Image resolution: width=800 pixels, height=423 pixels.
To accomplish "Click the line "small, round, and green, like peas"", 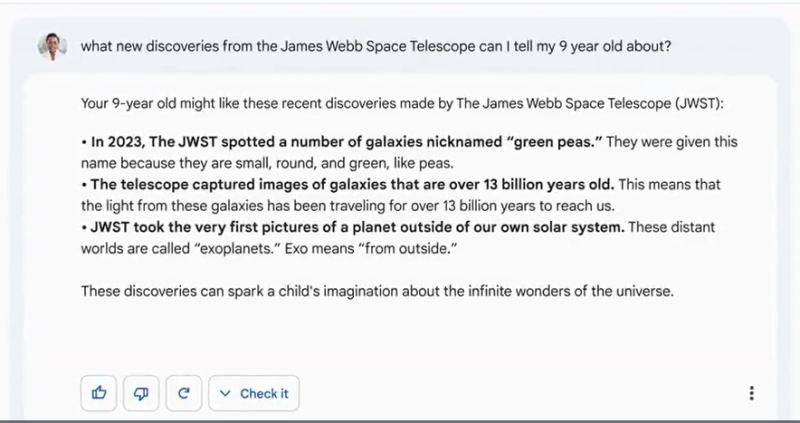I will click(267, 163).
